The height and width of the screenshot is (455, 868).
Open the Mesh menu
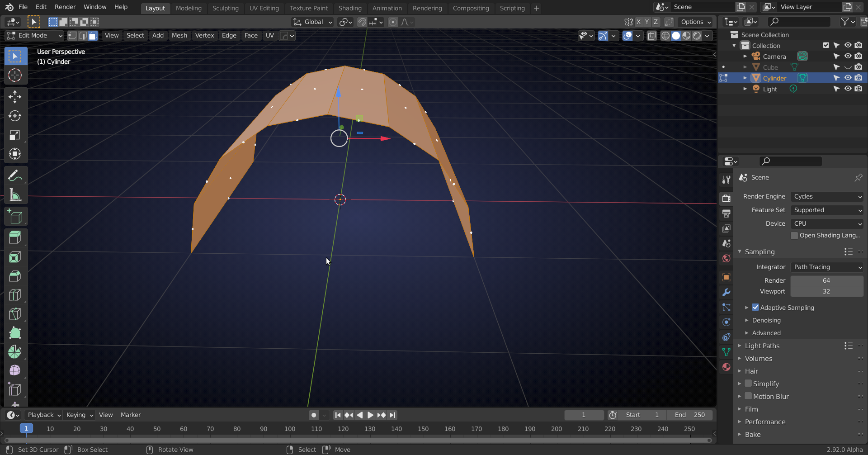pos(179,36)
